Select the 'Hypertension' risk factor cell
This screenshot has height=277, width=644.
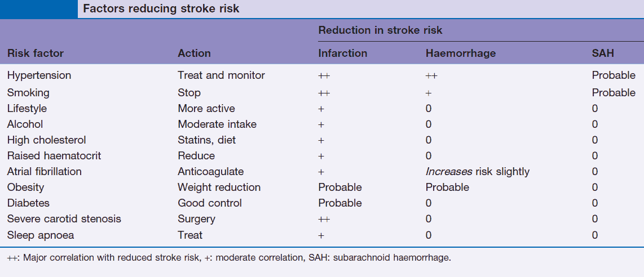[x=39, y=75]
